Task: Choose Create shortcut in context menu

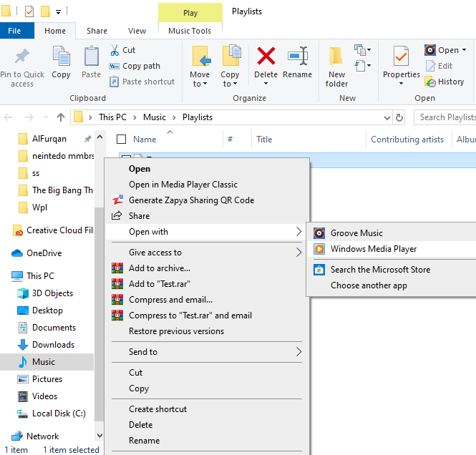Action: (x=208, y=409)
